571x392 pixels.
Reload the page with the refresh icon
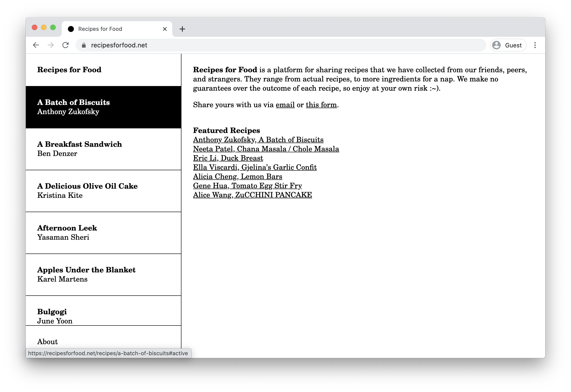[65, 45]
